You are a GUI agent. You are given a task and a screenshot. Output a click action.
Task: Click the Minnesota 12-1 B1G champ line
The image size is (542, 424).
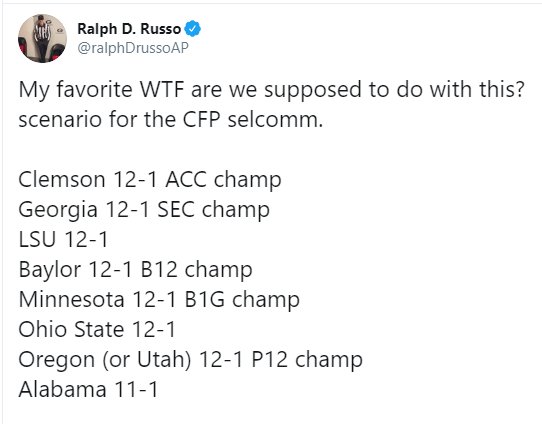[x=159, y=299]
